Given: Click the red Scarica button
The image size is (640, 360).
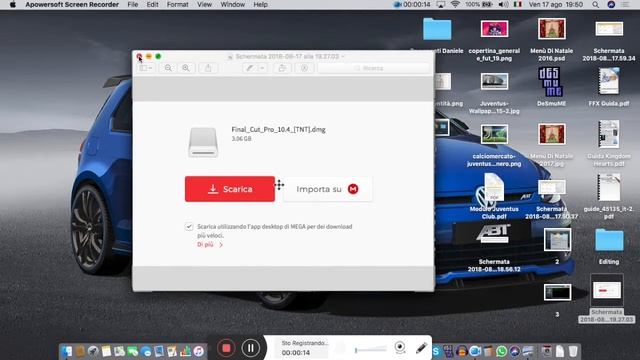Looking at the screenshot, I should [230, 189].
